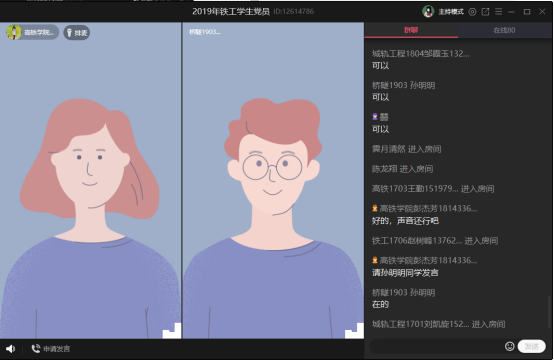Close the meeting window
554x360 pixels.
point(542,12)
